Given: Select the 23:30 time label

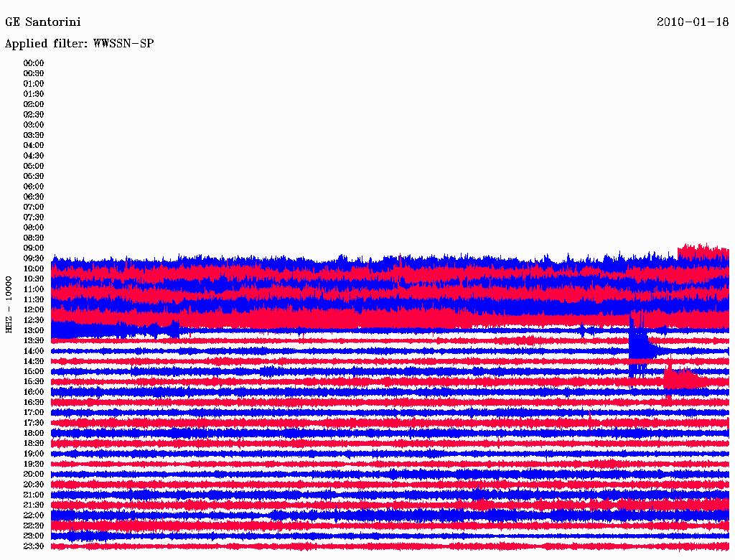Looking at the screenshot, I should tap(33, 546).
